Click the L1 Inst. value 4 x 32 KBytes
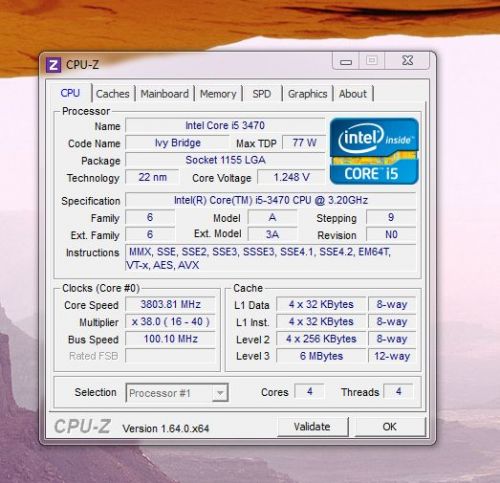The image size is (500, 483). tap(321, 322)
